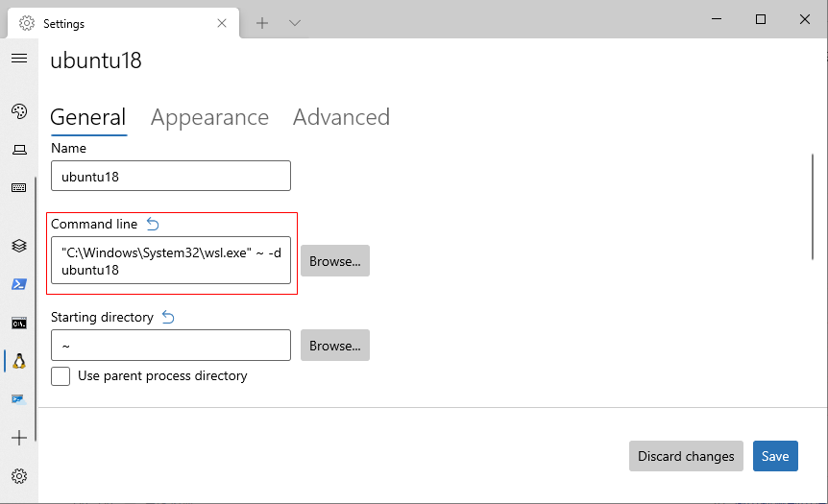The width and height of the screenshot is (828, 504).
Task: Click Discard changes button
Action: point(686,456)
